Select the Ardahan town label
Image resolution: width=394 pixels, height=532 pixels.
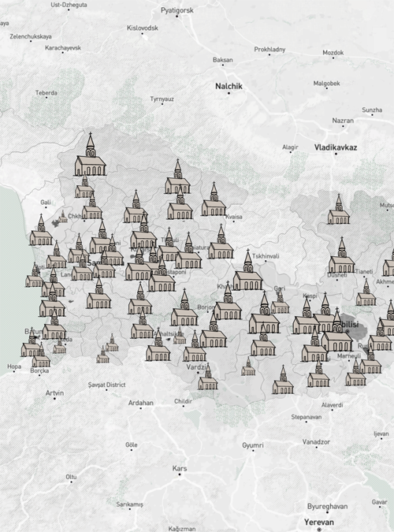tap(141, 403)
